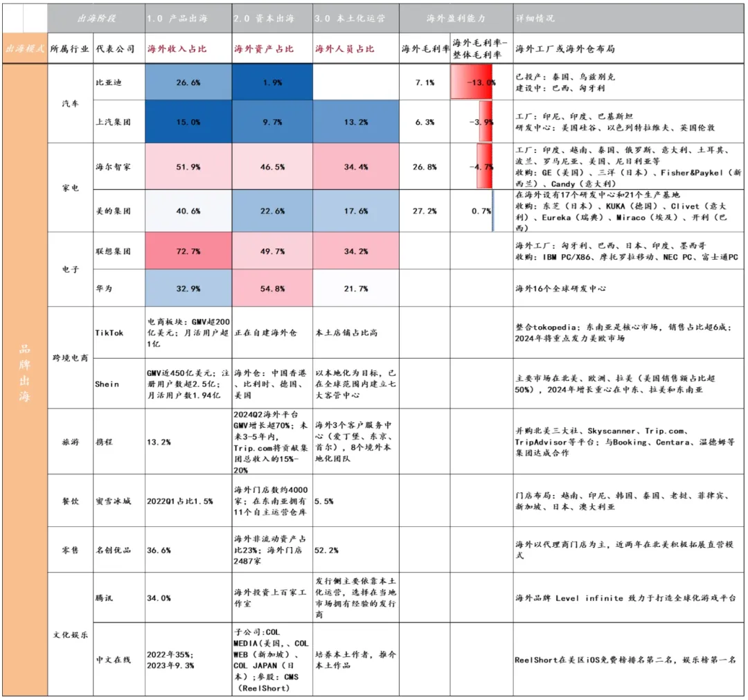Screen dimensions: 748x700
Task: Select the 华为 company cell
Action: (119, 288)
